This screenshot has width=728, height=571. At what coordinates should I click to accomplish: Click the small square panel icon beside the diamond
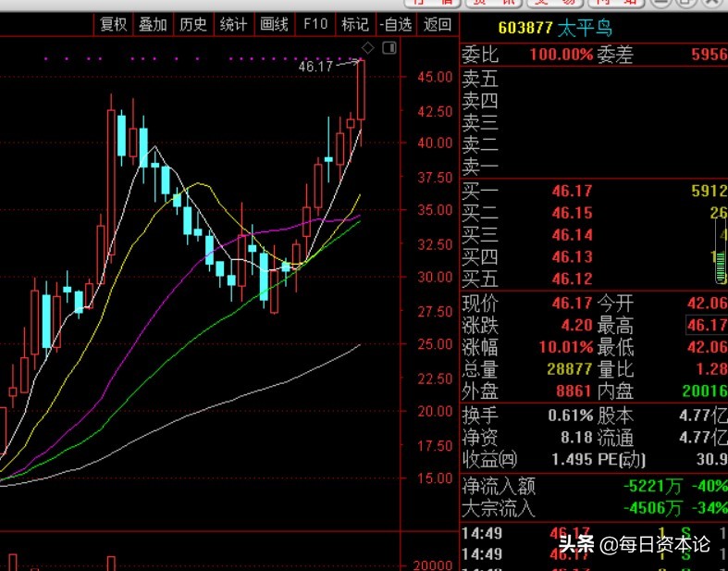(x=389, y=47)
